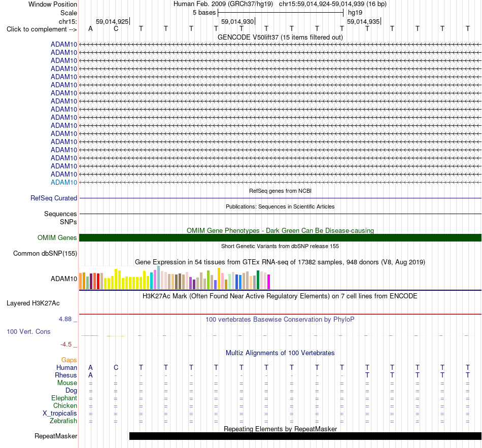Viewport: 482px width, 448px height.
Task: Open the OMIM Genes track label
Action: pyautogui.click(x=57, y=237)
